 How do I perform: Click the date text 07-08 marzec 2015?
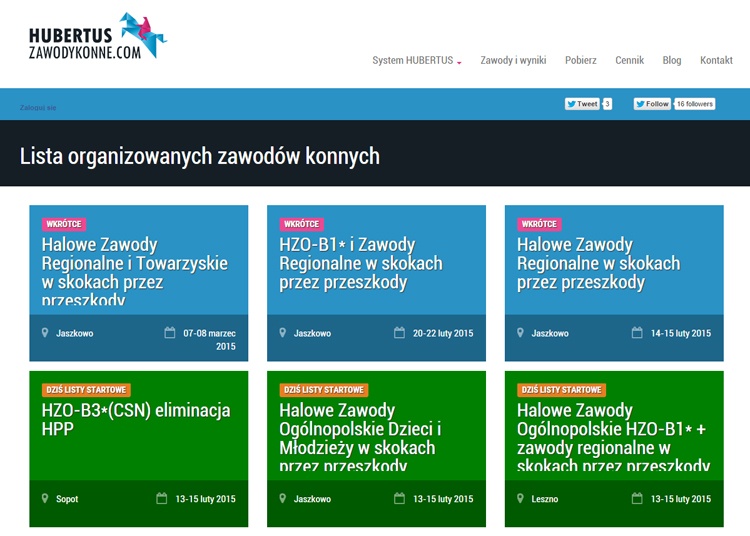coord(210,339)
